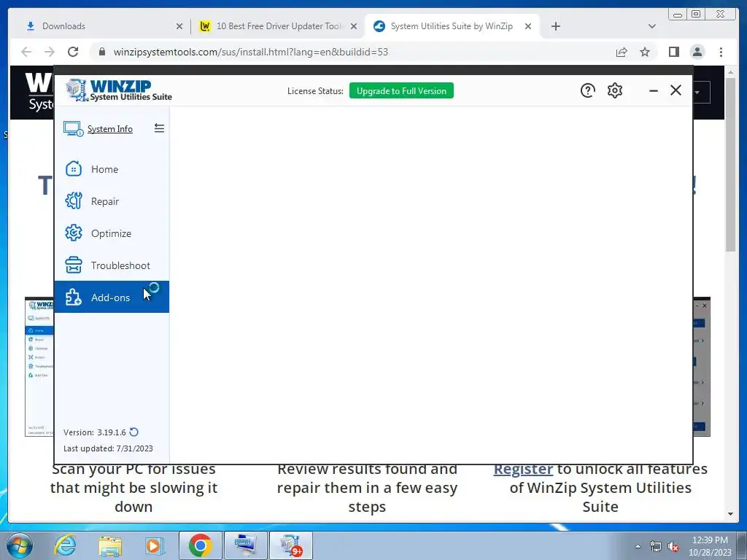
Task: Open WinZip taskbar icon with 9+ badge
Action: coord(291,545)
